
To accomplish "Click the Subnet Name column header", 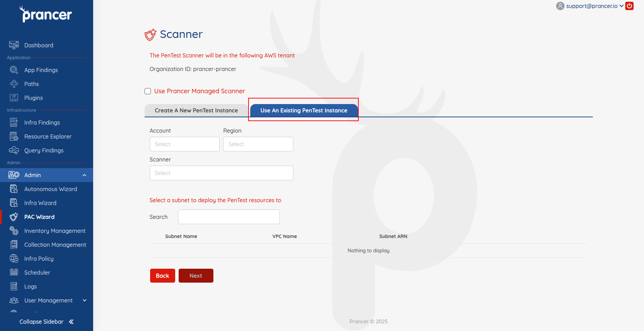I will (181, 236).
